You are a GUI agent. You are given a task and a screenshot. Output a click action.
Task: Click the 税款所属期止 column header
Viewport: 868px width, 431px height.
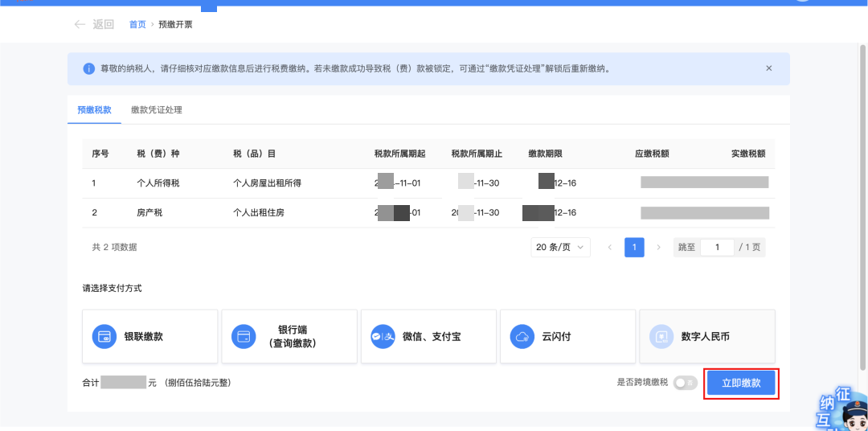click(477, 154)
